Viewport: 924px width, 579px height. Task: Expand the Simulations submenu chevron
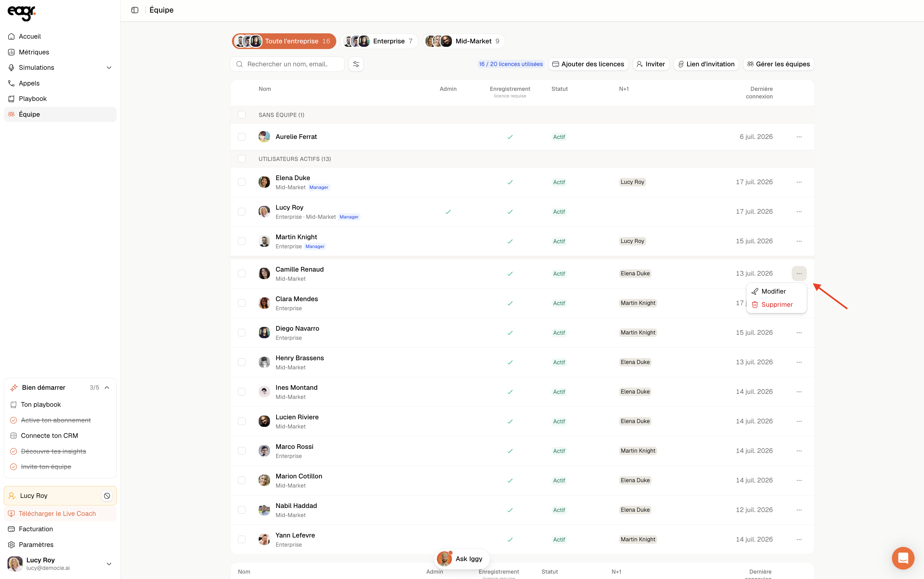click(109, 68)
